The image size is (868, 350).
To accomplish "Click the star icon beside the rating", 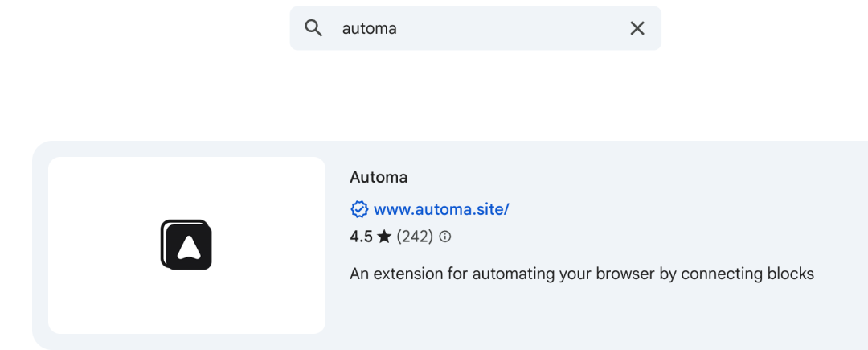I will point(384,237).
